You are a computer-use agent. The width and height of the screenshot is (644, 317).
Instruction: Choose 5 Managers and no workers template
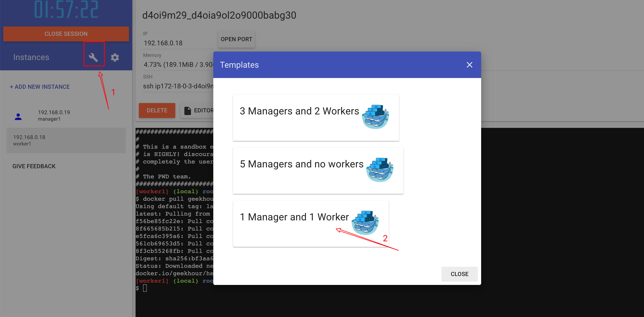(301, 164)
